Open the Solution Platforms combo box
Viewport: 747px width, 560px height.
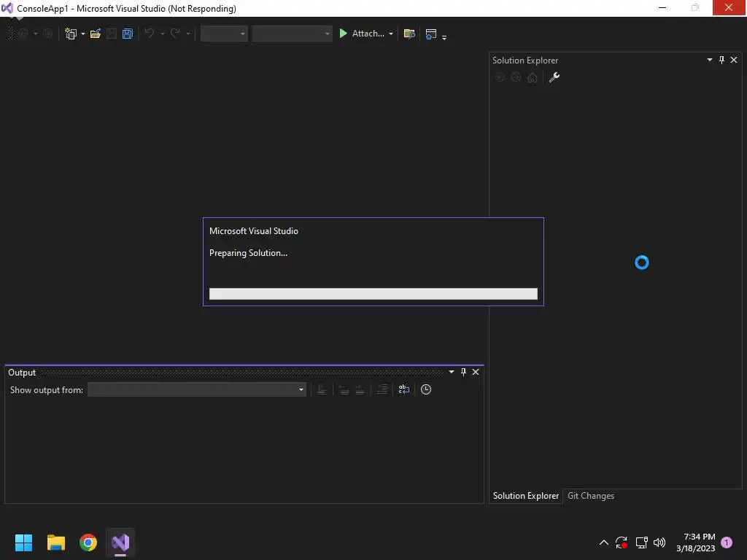click(292, 34)
